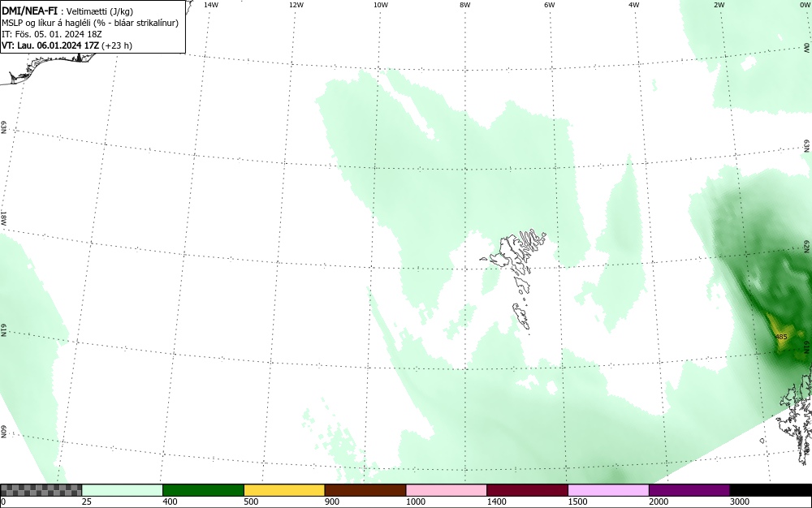Click the 18W label on left edge
This screenshot has height=508, width=812.
tap(3, 217)
